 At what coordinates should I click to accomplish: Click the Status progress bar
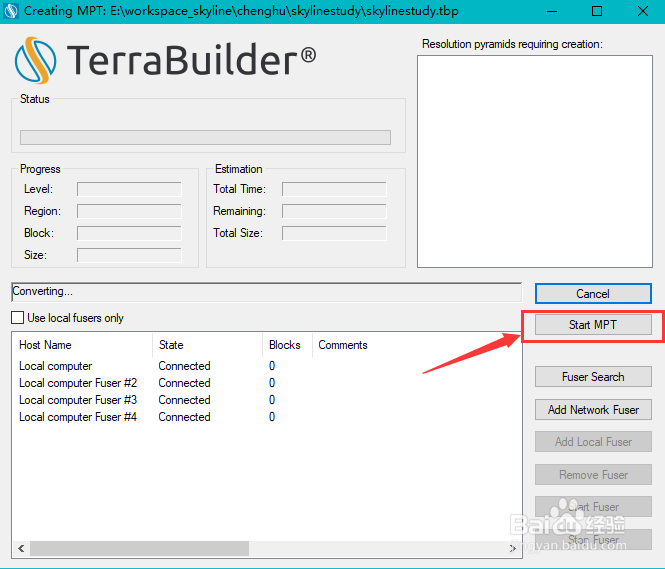(x=205, y=137)
